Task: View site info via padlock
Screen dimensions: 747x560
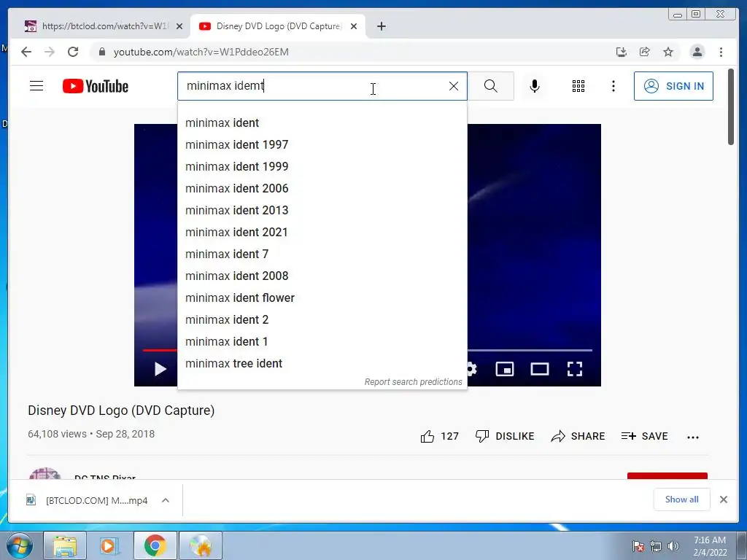Action: pos(102,52)
